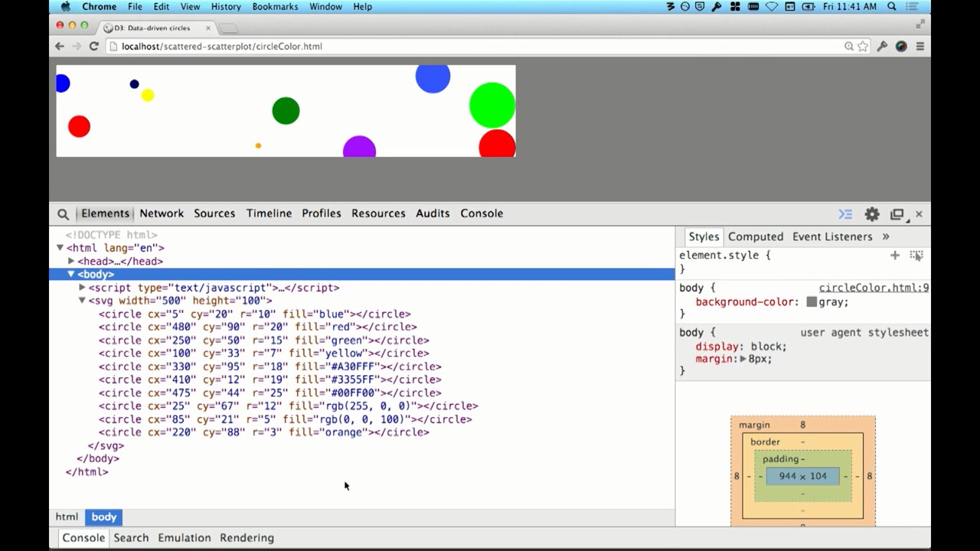Bookmark this page with the star
The image size is (980, 551).
pos(863,46)
